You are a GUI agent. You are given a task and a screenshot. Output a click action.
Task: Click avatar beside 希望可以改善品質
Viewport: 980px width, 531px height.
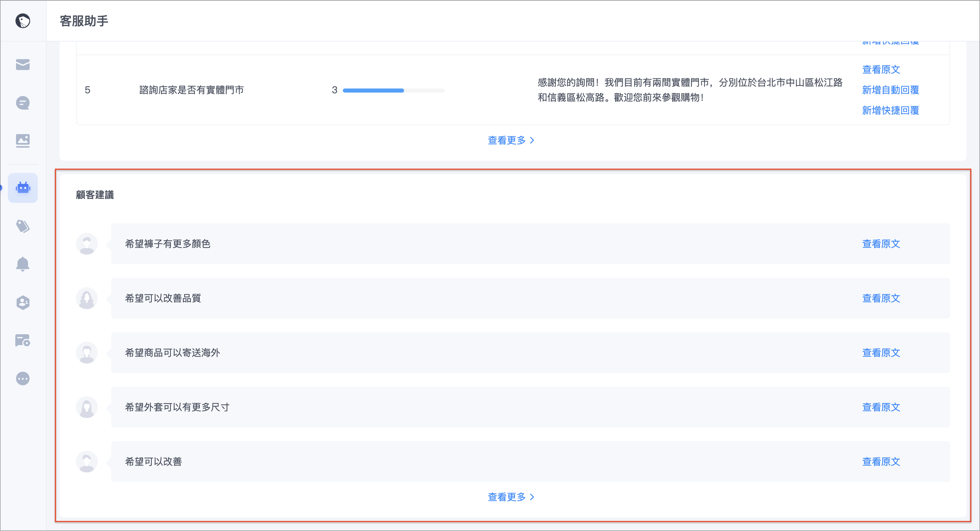point(87,298)
